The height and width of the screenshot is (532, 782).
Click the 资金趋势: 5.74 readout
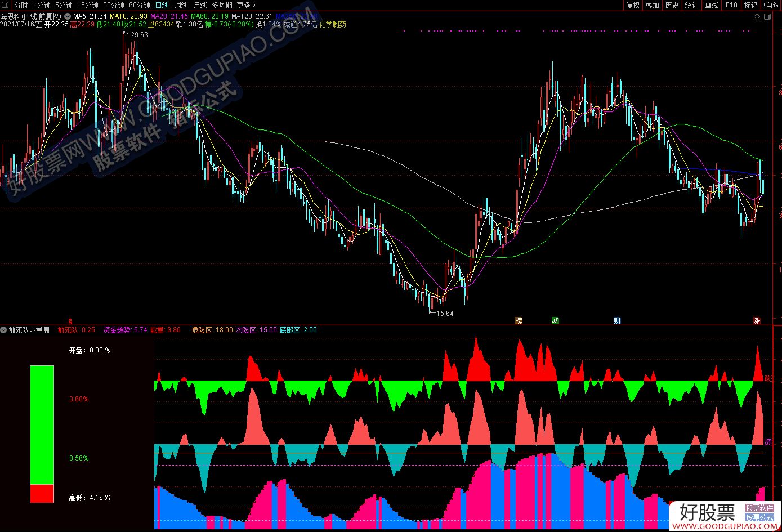tap(126, 330)
